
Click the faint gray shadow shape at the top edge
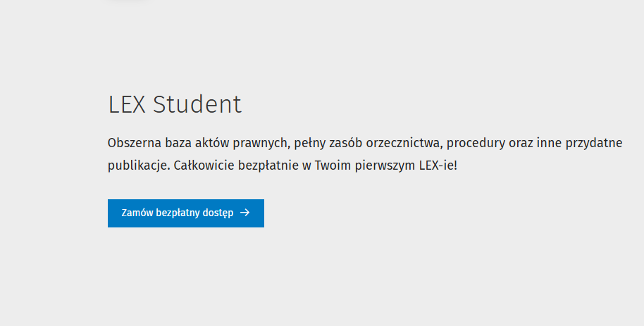click(127, 1)
